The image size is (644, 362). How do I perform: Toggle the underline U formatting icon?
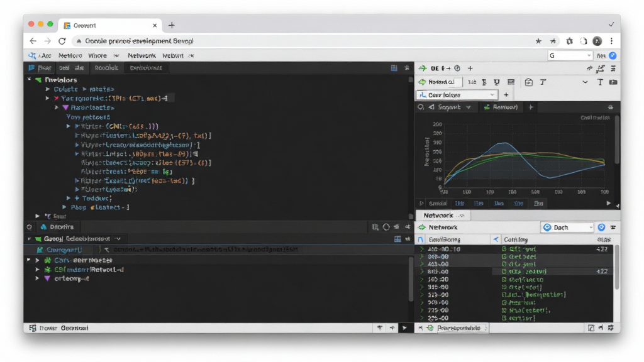point(497,82)
